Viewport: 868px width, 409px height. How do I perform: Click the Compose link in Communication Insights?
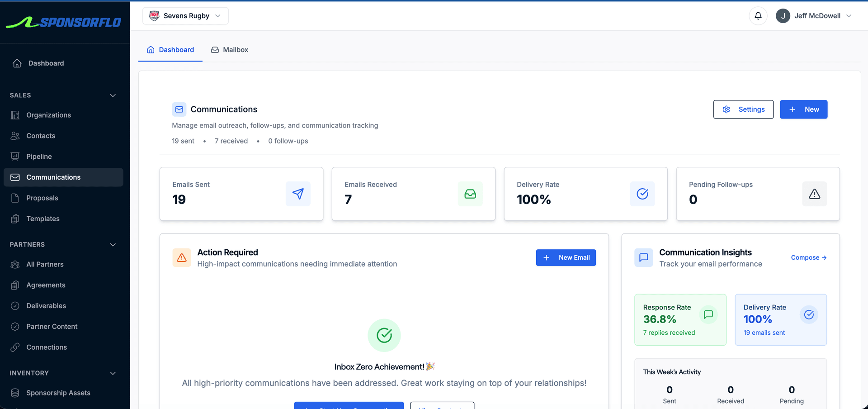(808, 257)
